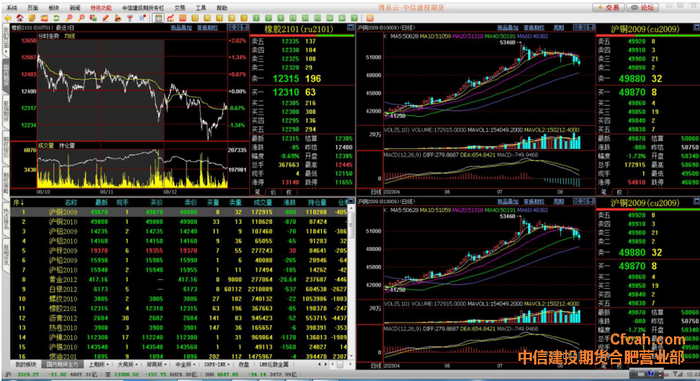Click the yellow back arrow toolbar icon
Image resolution: width=700 pixels, height=381 pixels.
pyautogui.click(x=8, y=18)
